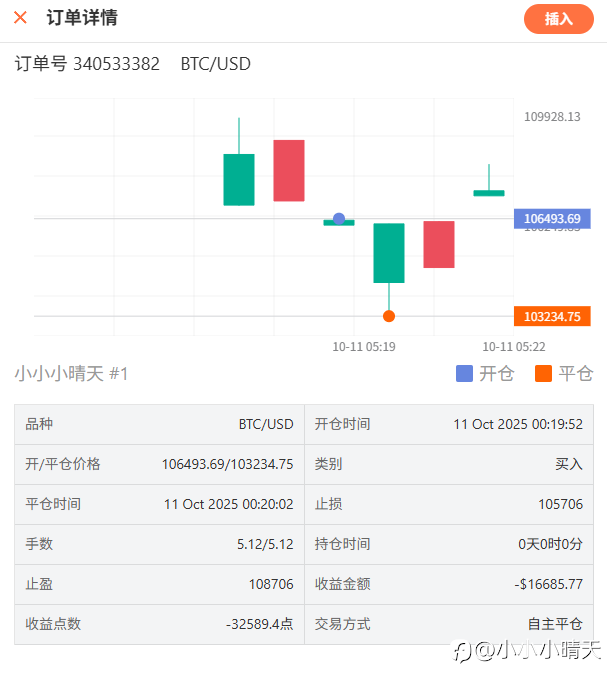Click the trader name 小小小晴天 #1
Screen dimensions: 607x689
click(x=71, y=374)
